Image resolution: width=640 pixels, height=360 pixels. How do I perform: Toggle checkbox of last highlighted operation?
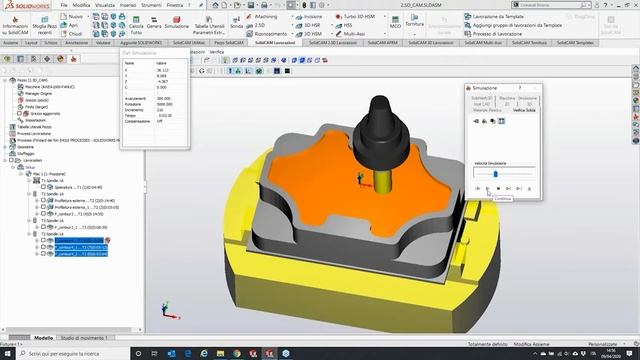click(x=43, y=254)
